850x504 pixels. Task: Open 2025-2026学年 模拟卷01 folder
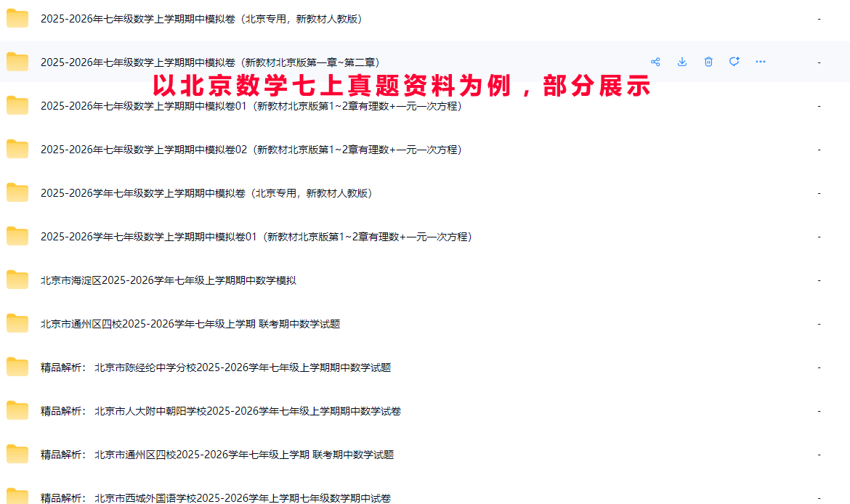pyautogui.click(x=256, y=237)
